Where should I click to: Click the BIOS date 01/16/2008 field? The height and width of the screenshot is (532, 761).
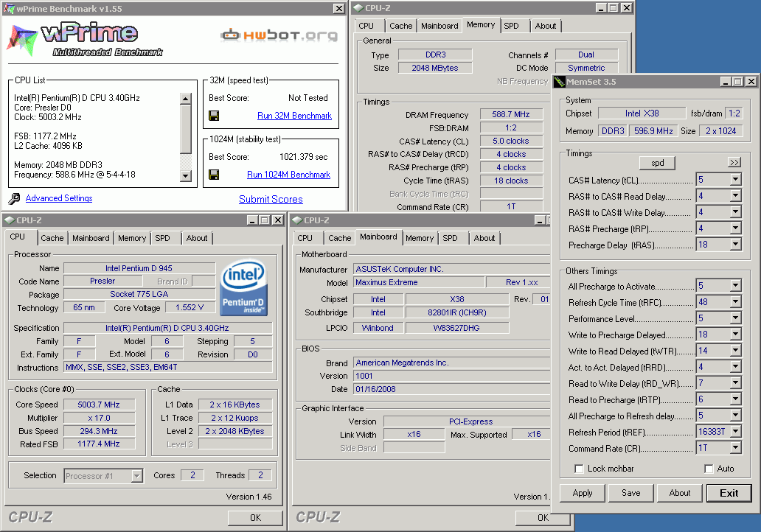(451, 389)
